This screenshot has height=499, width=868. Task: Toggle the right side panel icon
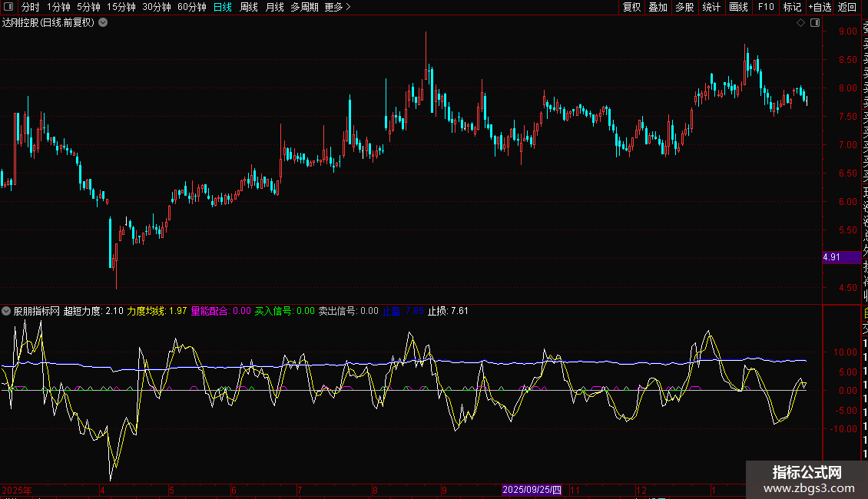coord(815,23)
